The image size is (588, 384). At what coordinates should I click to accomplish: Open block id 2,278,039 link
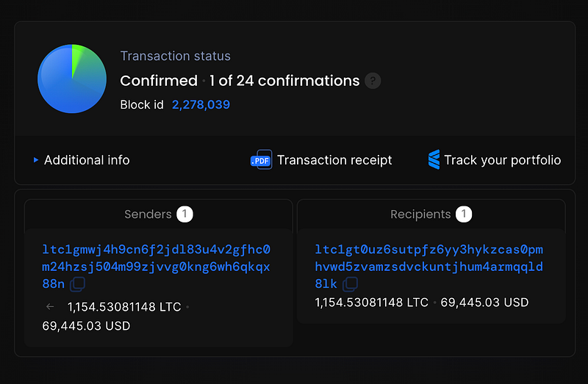click(x=201, y=105)
